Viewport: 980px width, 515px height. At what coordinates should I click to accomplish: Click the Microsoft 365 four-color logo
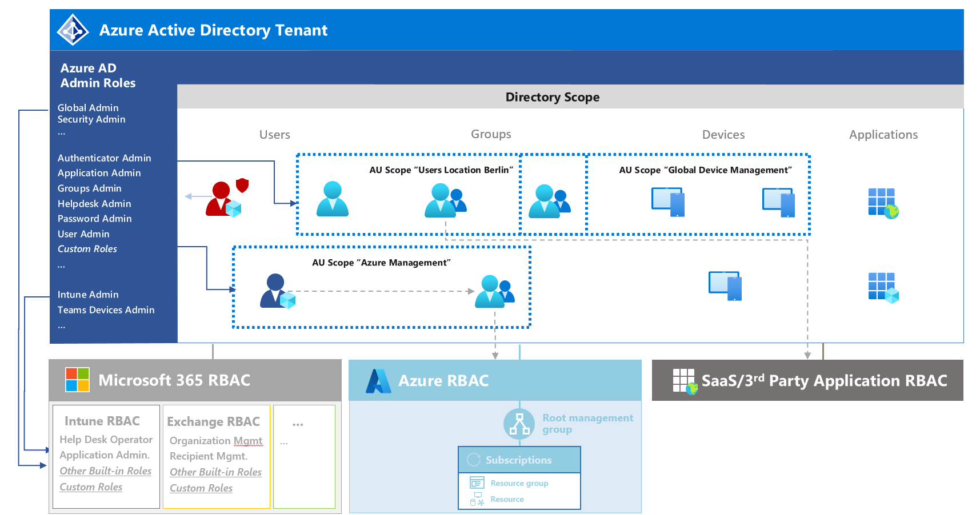[x=78, y=380]
